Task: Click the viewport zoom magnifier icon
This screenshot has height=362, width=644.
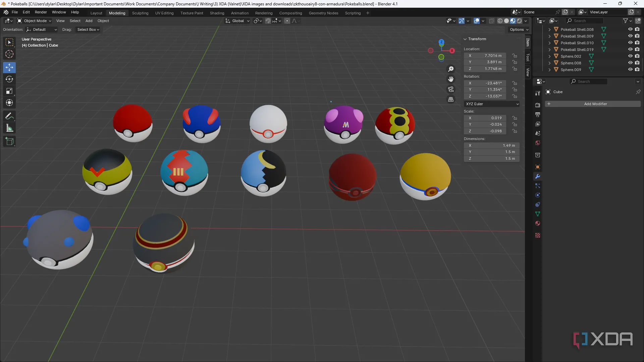Action: 451,69
